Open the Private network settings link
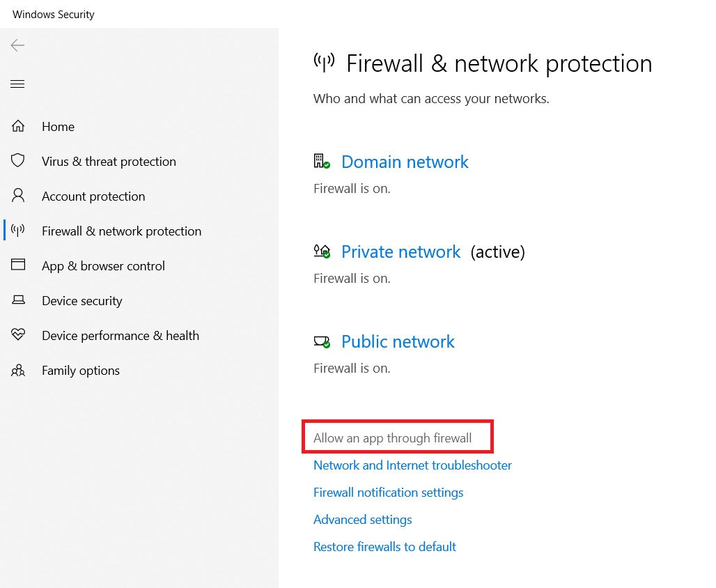The width and height of the screenshot is (716, 588). 400,252
